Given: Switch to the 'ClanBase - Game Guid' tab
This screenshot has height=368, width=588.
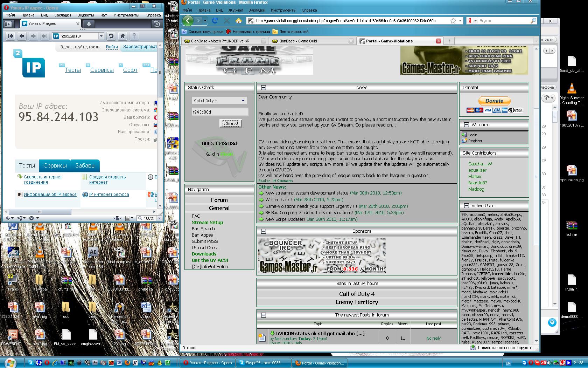Looking at the screenshot, I should [312, 41].
